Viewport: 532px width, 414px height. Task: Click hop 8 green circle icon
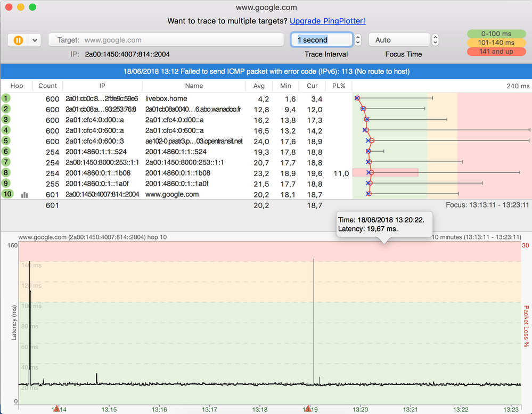click(x=6, y=172)
